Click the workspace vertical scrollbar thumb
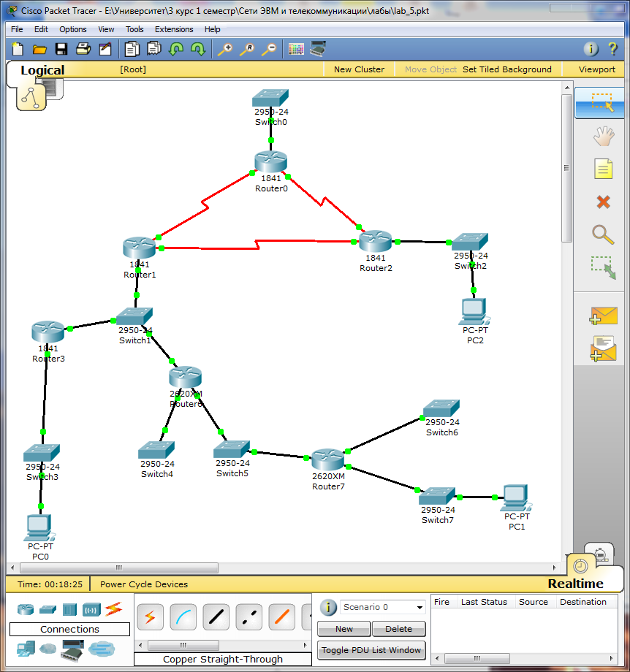 tap(567, 168)
